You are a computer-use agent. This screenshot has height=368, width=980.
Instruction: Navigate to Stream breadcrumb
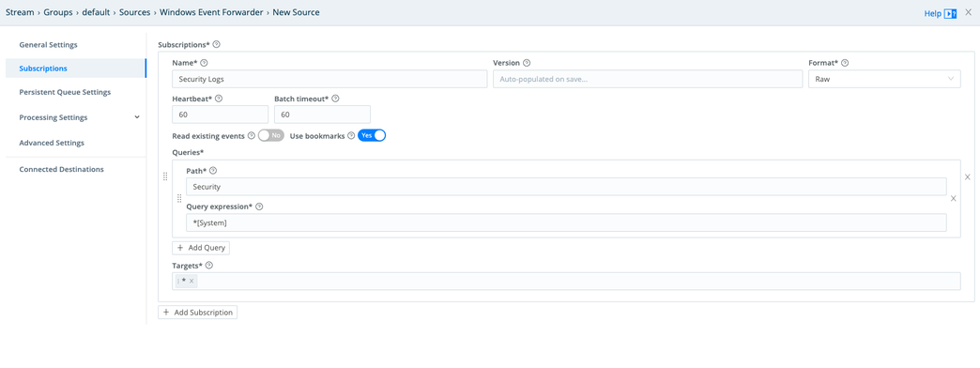tap(20, 12)
